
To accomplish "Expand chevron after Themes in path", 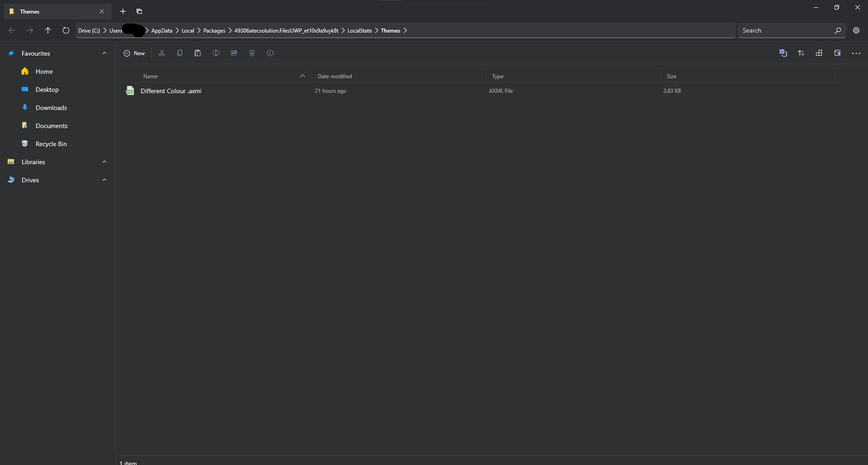I will [405, 30].
